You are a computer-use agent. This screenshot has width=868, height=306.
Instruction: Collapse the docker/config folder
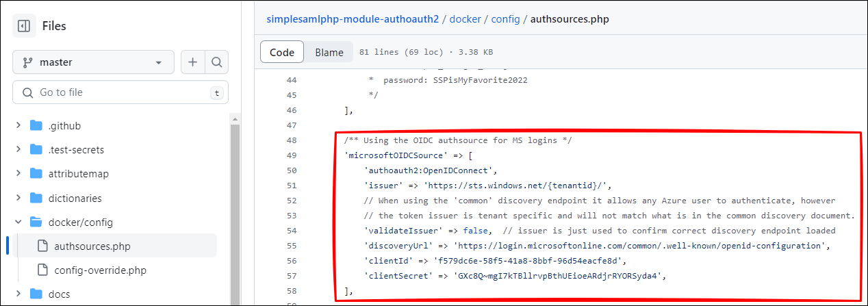point(18,222)
